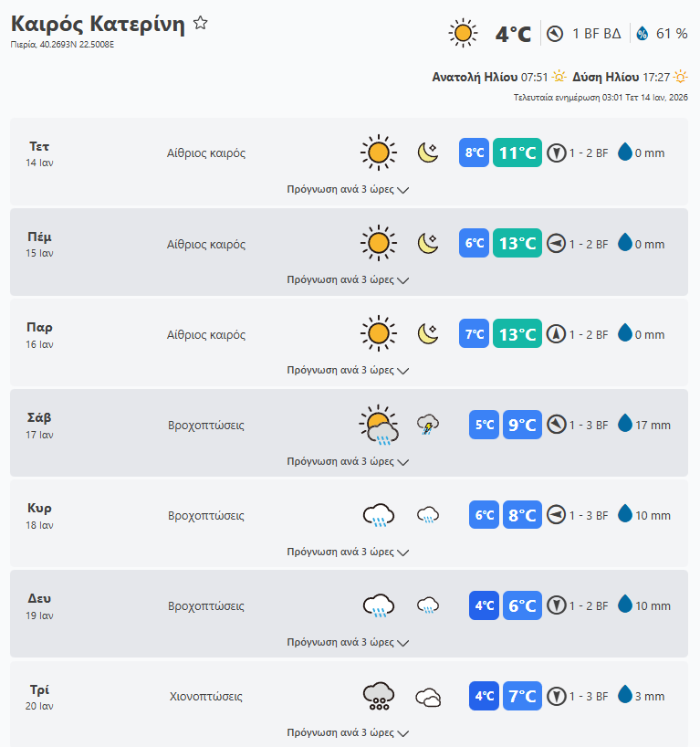Expand 3-hour forecast for Πέμ 15 Ιαν

(348, 280)
